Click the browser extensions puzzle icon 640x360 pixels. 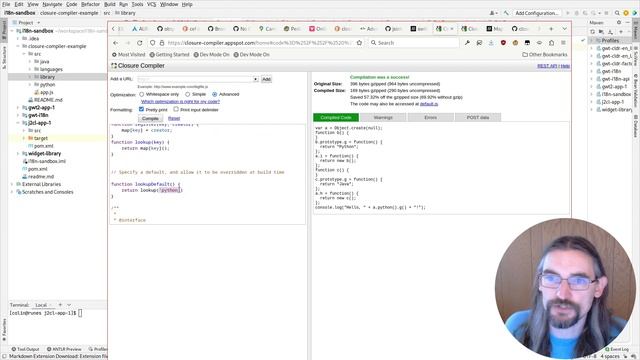point(551,43)
